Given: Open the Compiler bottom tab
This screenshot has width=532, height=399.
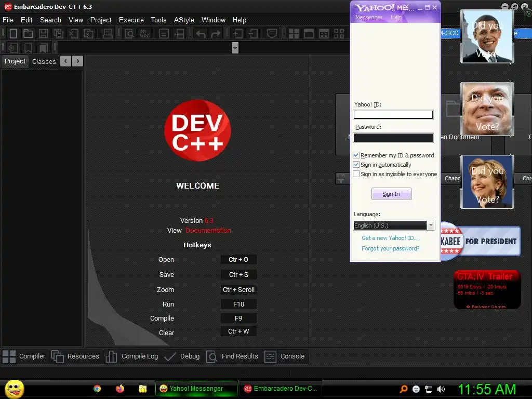Looking at the screenshot, I should click(24, 356).
